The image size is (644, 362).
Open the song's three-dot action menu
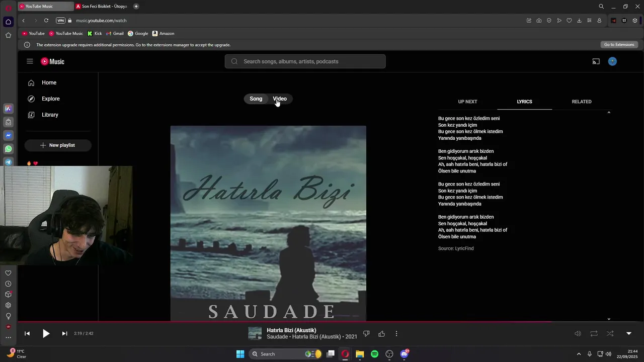pos(396,333)
